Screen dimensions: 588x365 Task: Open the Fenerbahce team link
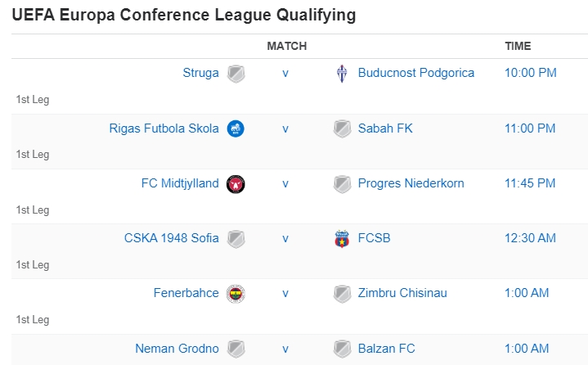(186, 293)
